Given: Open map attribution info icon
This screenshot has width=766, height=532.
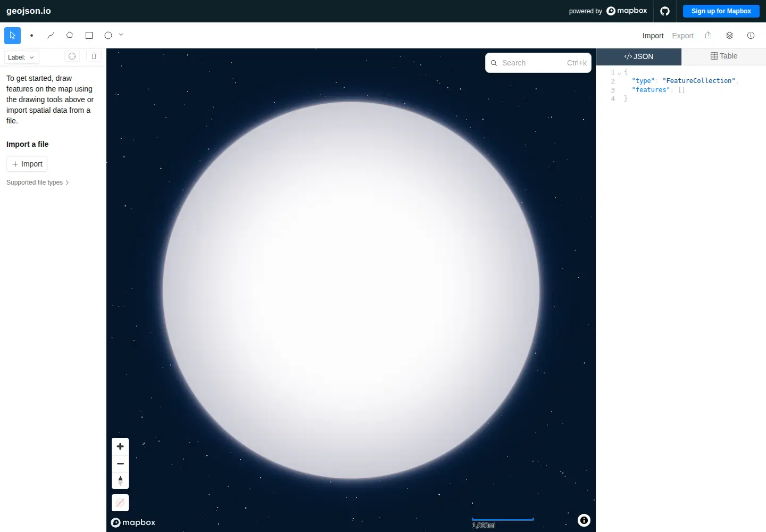Looking at the screenshot, I should (584, 520).
